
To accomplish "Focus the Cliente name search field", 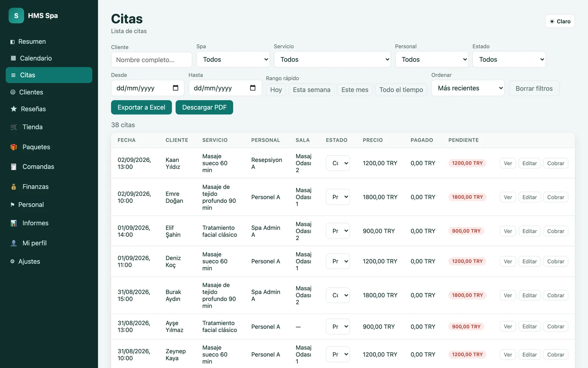I will (x=151, y=60).
